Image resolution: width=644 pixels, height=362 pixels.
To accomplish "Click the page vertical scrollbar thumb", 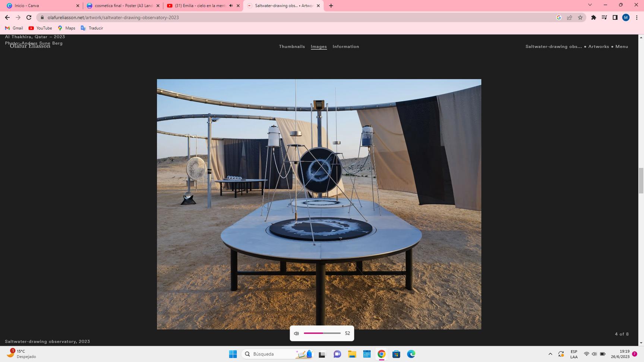I will click(x=641, y=181).
